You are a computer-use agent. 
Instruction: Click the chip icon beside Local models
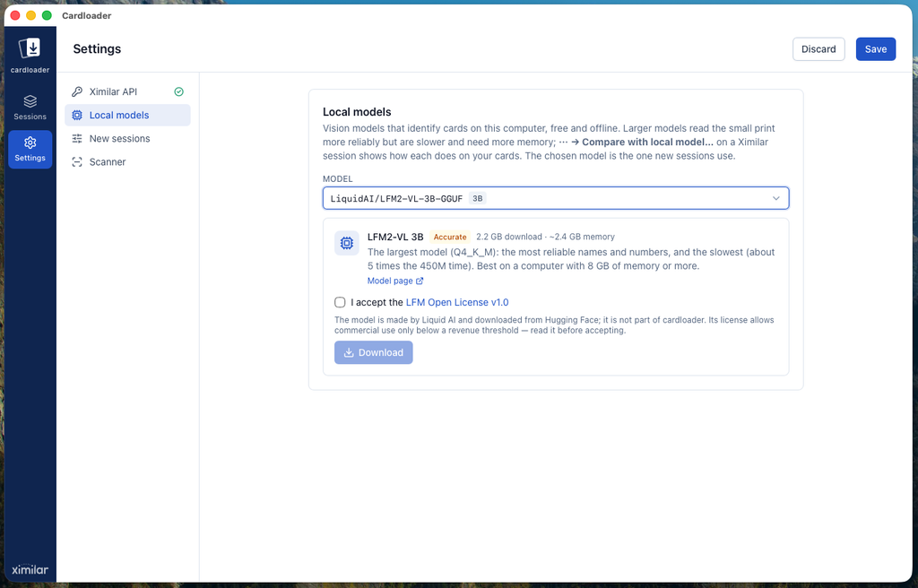click(77, 115)
